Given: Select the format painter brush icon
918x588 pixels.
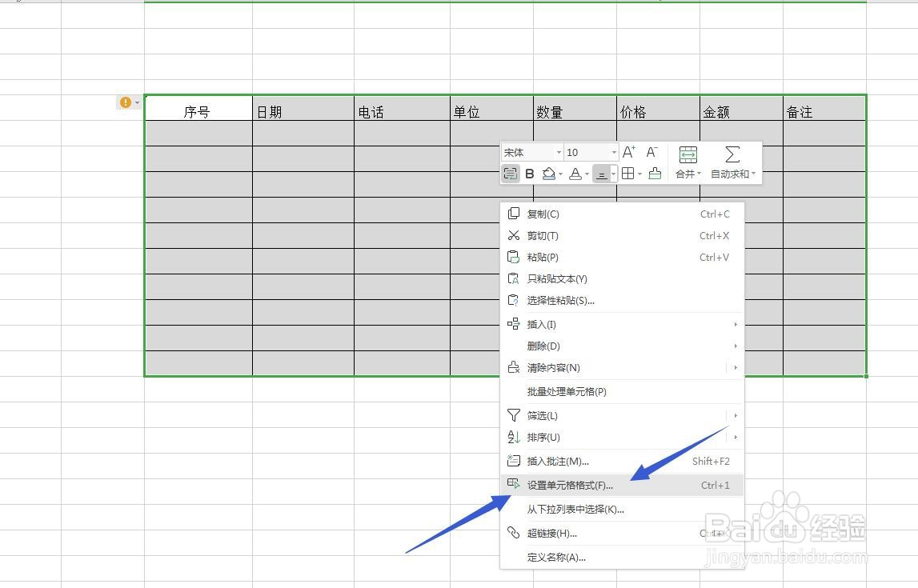Looking at the screenshot, I should pyautogui.click(x=655, y=174).
